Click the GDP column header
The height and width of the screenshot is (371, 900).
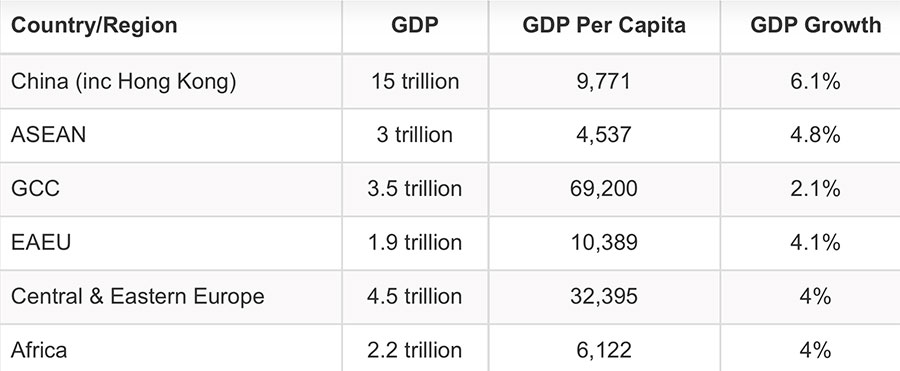[x=414, y=25]
